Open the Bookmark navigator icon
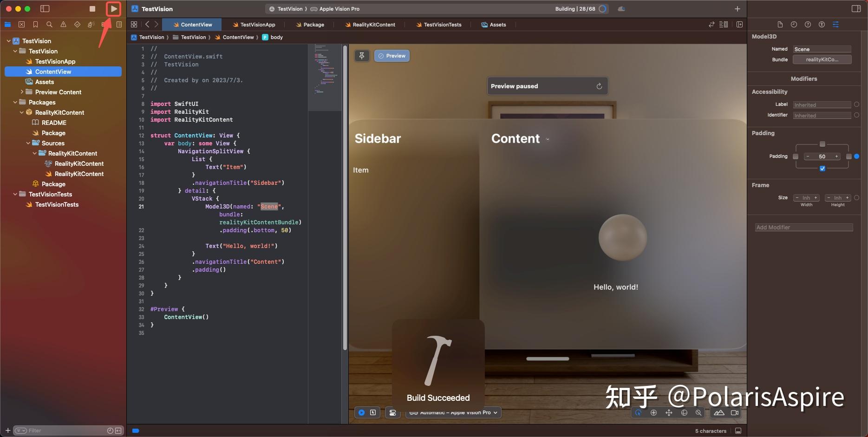This screenshot has height=437, width=868. tap(35, 25)
